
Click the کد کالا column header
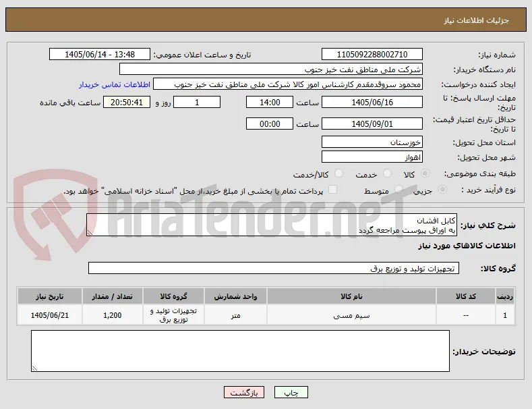click(465, 296)
